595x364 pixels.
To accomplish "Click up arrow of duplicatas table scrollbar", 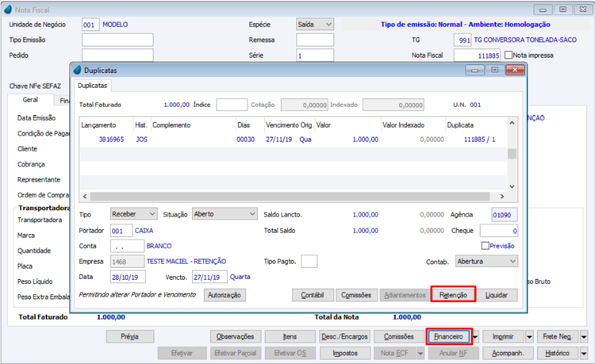I will click(512, 123).
